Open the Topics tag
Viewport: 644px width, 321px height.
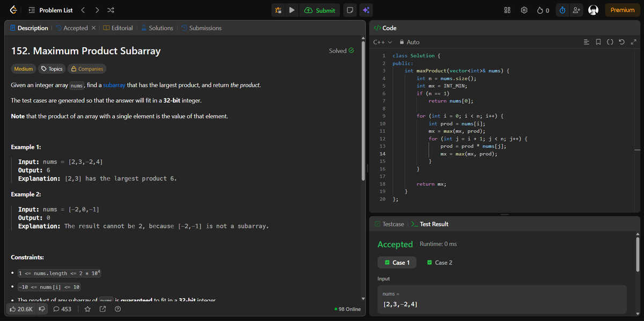click(x=52, y=69)
